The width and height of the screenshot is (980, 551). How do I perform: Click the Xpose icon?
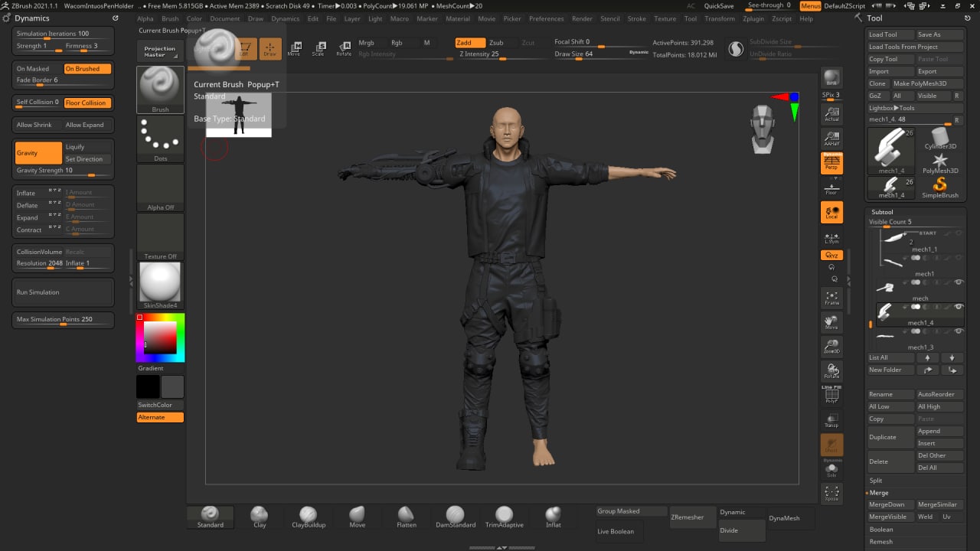pos(831,494)
